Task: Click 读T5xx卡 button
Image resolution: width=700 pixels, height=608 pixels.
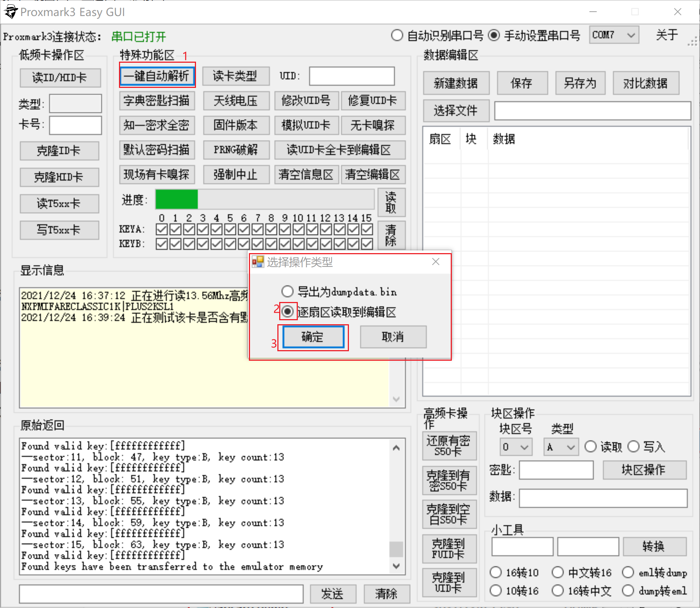Action: (x=59, y=204)
